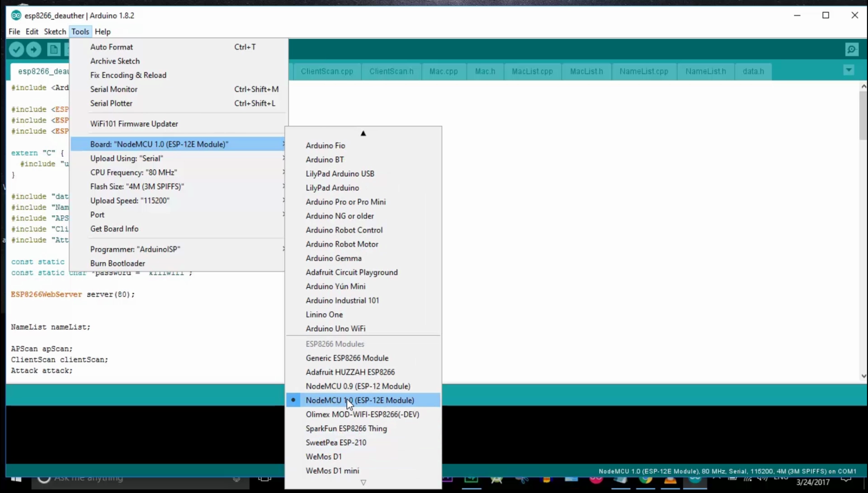Click the Burn Bootloader entry
The image size is (868, 493).
pos(118,264)
